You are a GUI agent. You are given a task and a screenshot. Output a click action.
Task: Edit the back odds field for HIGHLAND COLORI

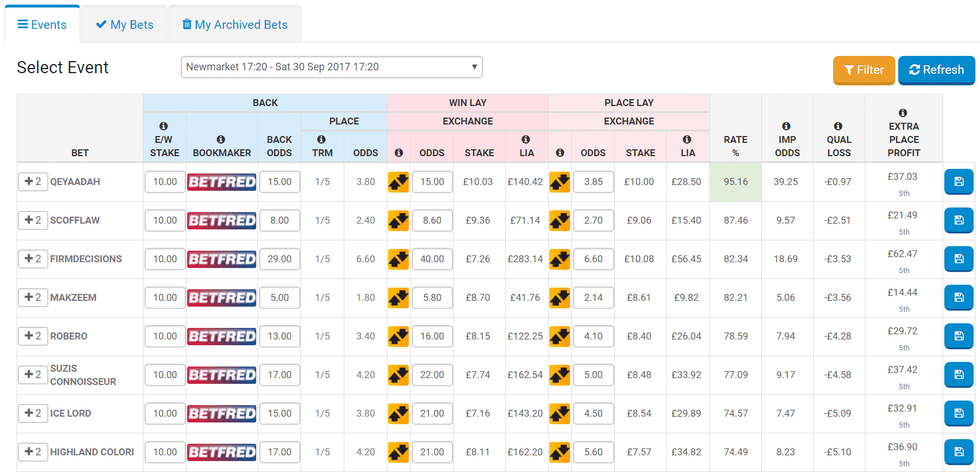tap(279, 452)
